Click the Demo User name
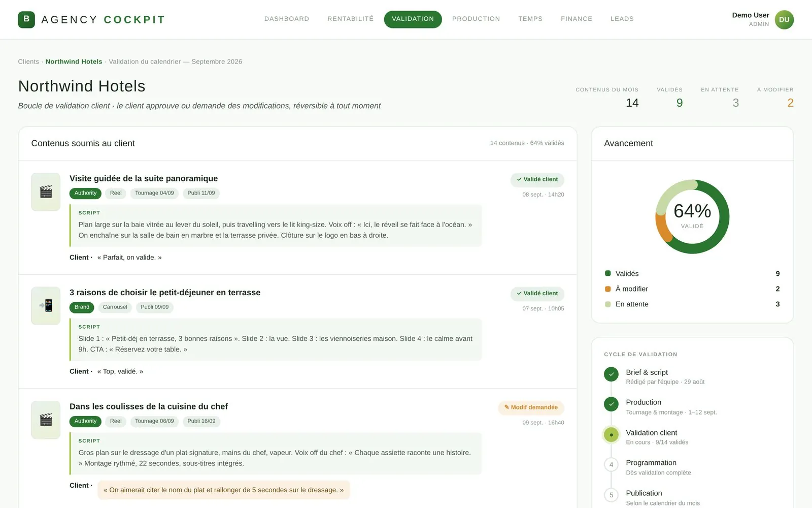Viewport: 812px width, 508px height. (751, 15)
